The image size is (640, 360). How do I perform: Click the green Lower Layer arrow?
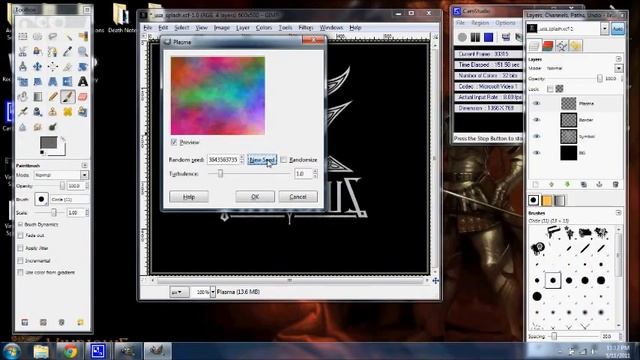click(x=567, y=184)
